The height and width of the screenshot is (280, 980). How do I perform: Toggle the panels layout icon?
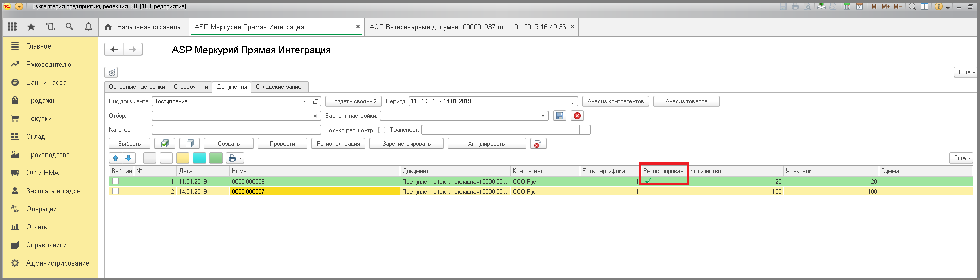(924, 6)
